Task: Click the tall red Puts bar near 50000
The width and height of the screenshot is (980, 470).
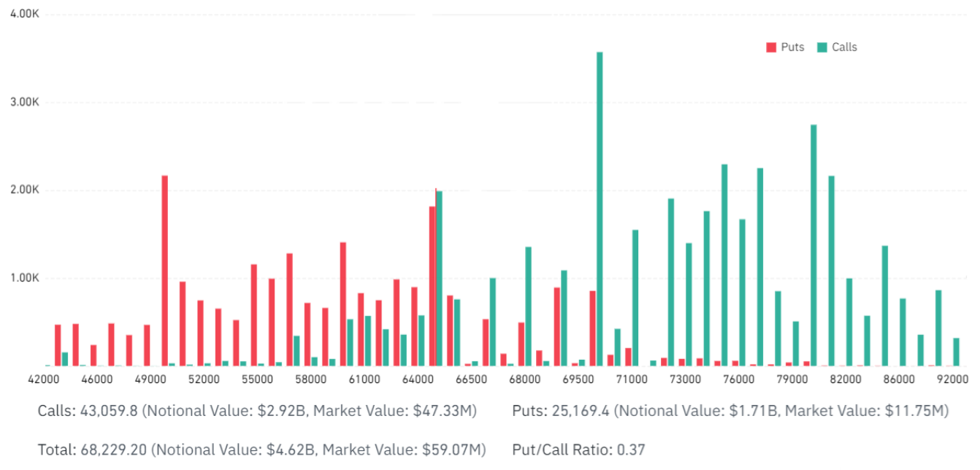Action: tap(165, 271)
